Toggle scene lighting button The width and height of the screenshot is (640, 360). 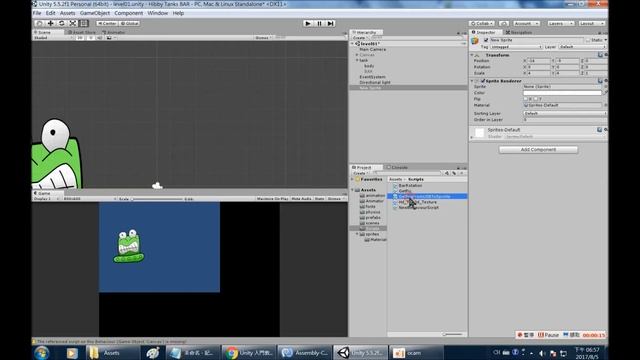point(90,38)
